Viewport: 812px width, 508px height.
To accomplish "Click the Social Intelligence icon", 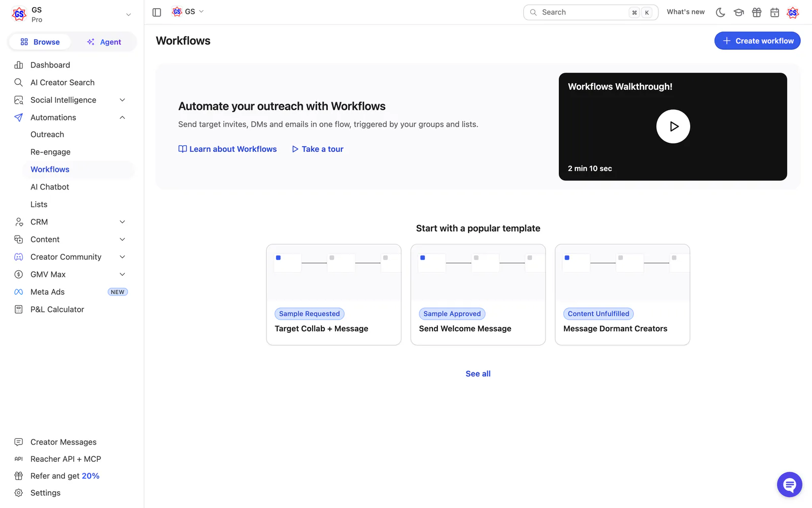I will (19, 100).
